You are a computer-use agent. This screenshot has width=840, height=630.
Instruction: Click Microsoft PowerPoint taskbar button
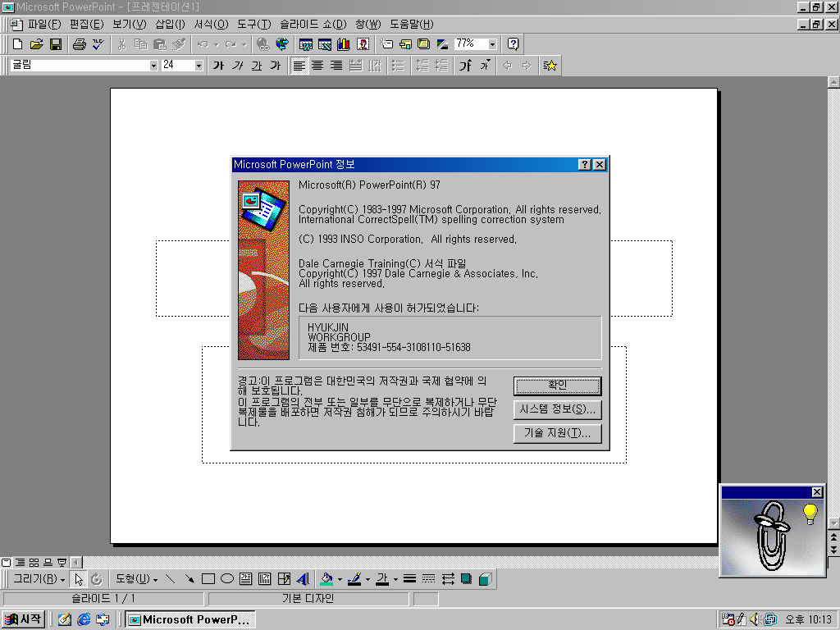click(x=190, y=620)
